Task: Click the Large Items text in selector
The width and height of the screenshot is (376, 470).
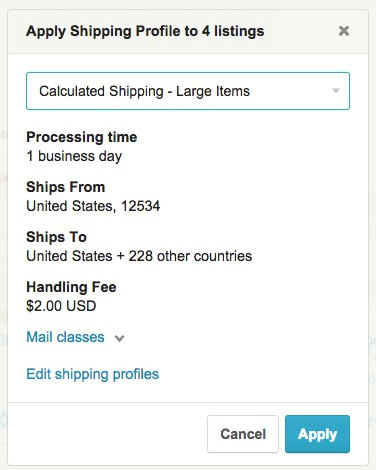Action: [x=213, y=91]
